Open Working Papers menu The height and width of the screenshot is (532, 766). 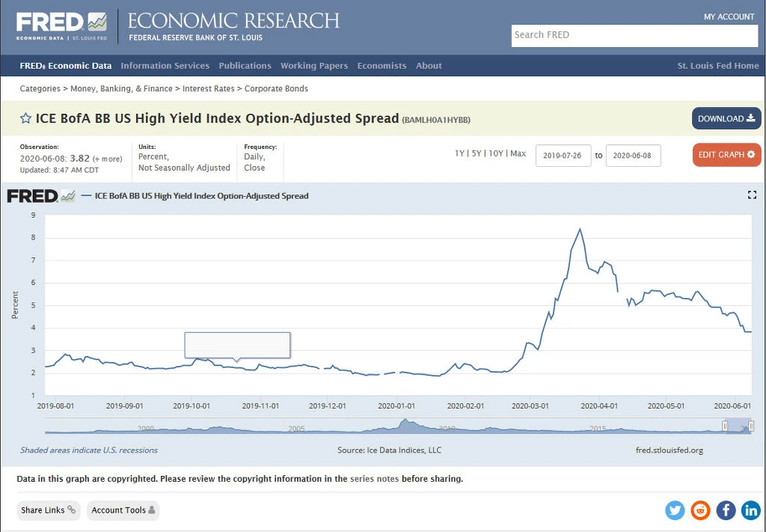pyautogui.click(x=314, y=65)
